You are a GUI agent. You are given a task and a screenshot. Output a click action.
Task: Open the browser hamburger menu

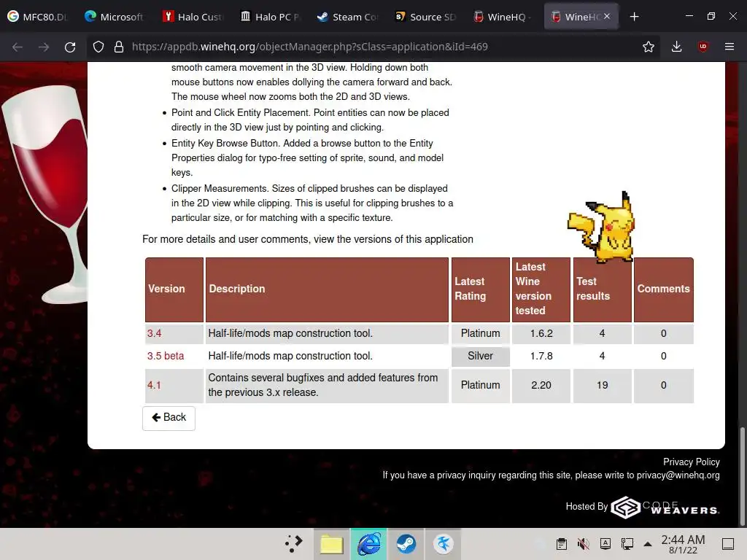729,47
